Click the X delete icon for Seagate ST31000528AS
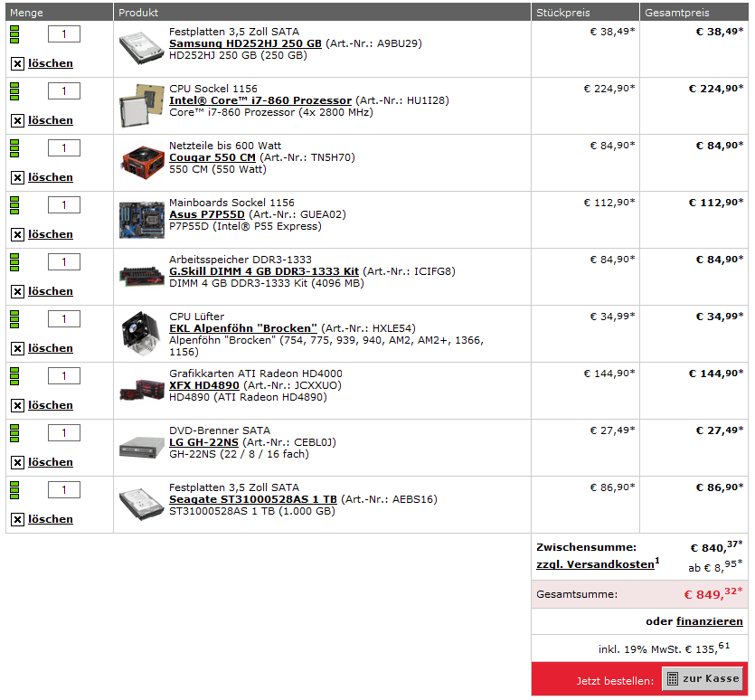Screen dimensions: 755x700 (x=17, y=519)
